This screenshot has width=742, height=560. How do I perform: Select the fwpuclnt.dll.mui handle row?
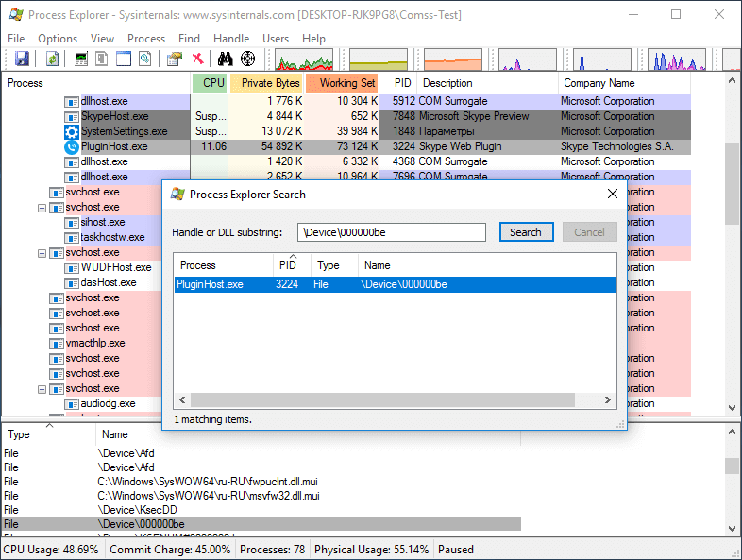pyautogui.click(x=261, y=482)
